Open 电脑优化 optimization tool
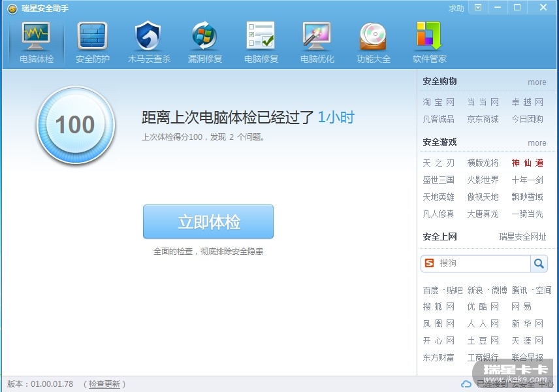559x392 pixels. (317, 43)
